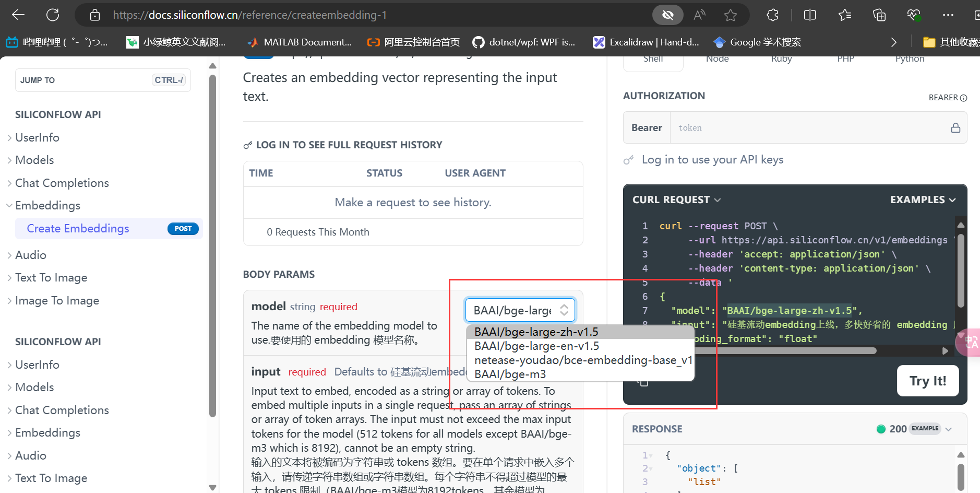Click the lock icon in Bearer token field

click(955, 127)
